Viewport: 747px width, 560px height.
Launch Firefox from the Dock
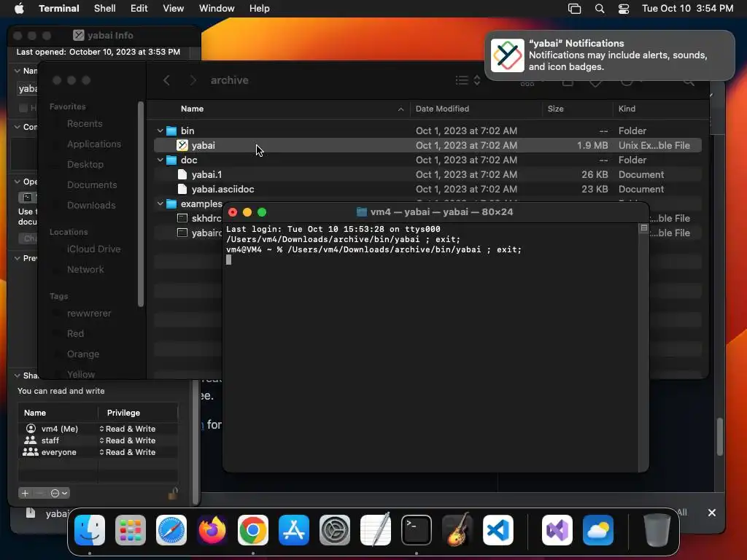pos(212,530)
